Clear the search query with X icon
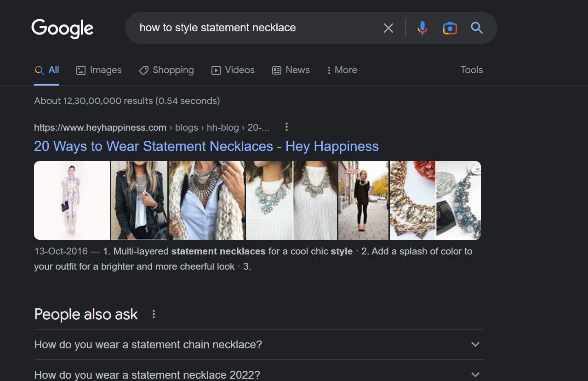This screenshot has width=588, height=381. pos(388,28)
